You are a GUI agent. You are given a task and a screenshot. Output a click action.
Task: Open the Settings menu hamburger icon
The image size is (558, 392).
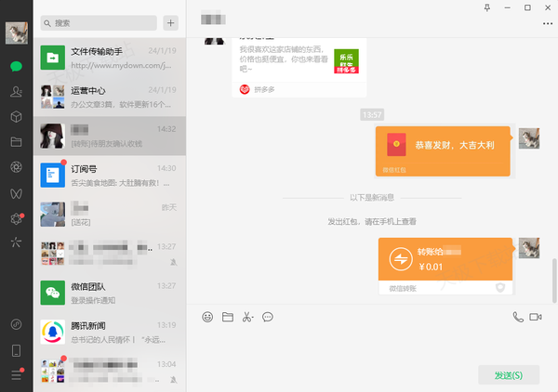tap(17, 375)
